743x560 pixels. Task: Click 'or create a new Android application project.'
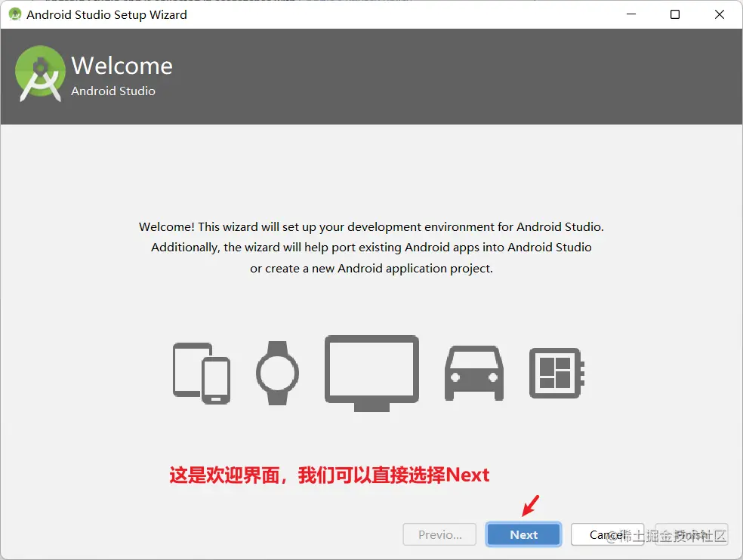click(x=371, y=269)
